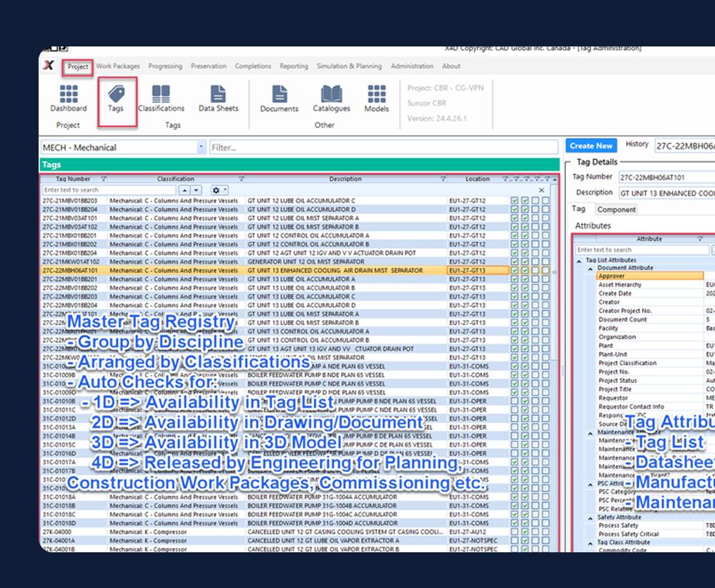Click the History label button
The height and width of the screenshot is (588, 715).
636,144
